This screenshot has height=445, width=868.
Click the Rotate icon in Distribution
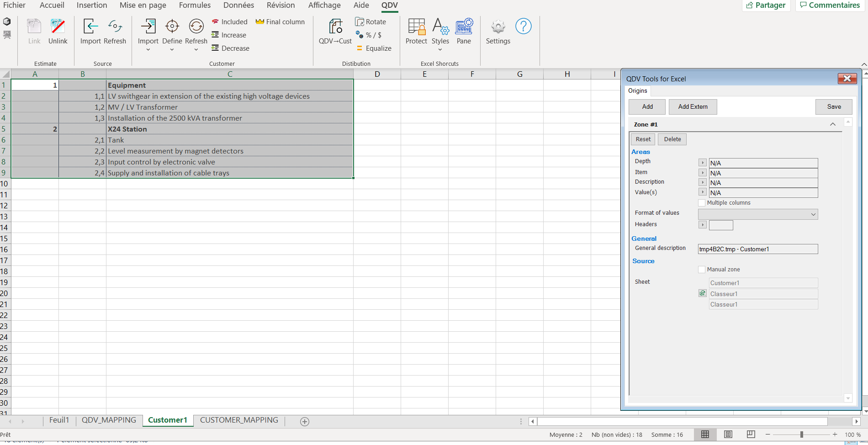(370, 22)
